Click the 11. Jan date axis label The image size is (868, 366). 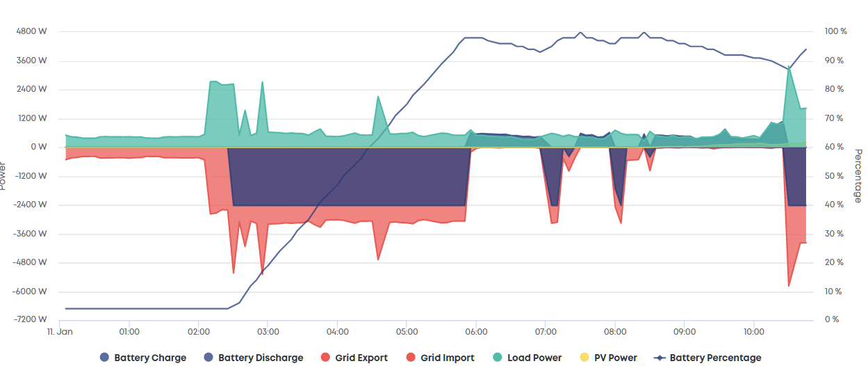(60, 331)
